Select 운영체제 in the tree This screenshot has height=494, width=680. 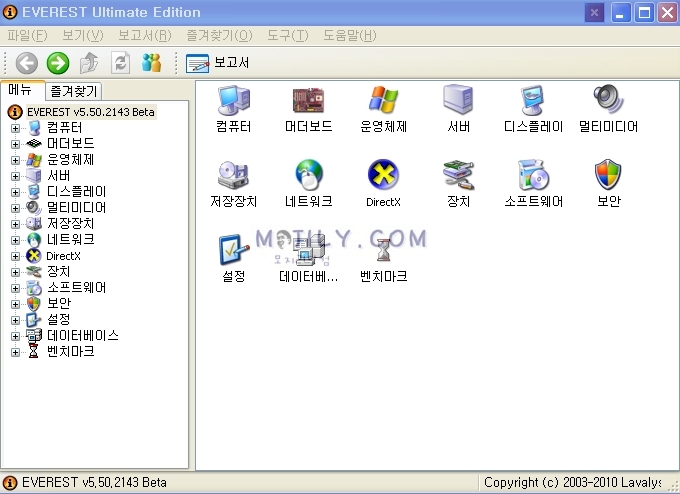coord(70,160)
